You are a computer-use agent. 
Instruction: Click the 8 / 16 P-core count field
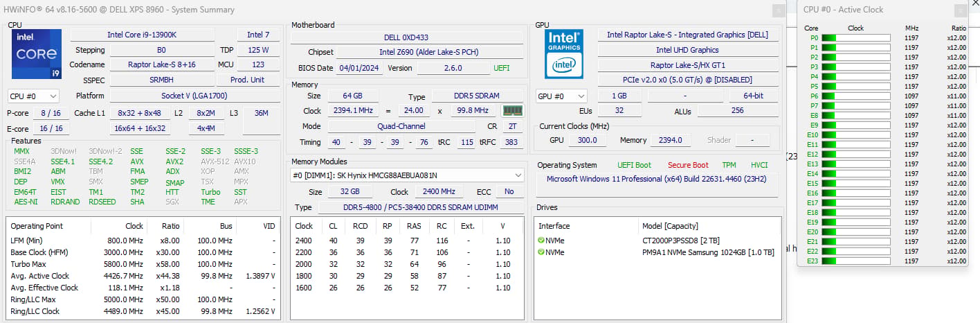[52, 113]
